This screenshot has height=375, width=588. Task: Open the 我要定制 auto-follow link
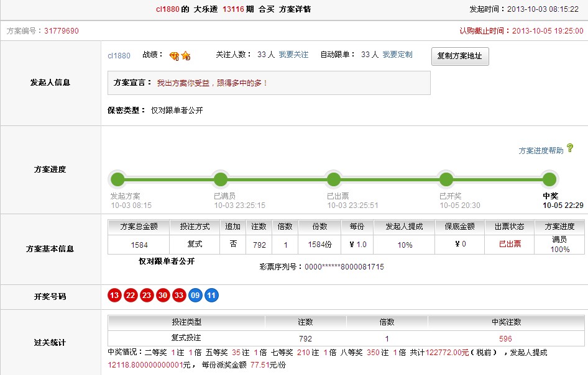click(397, 55)
